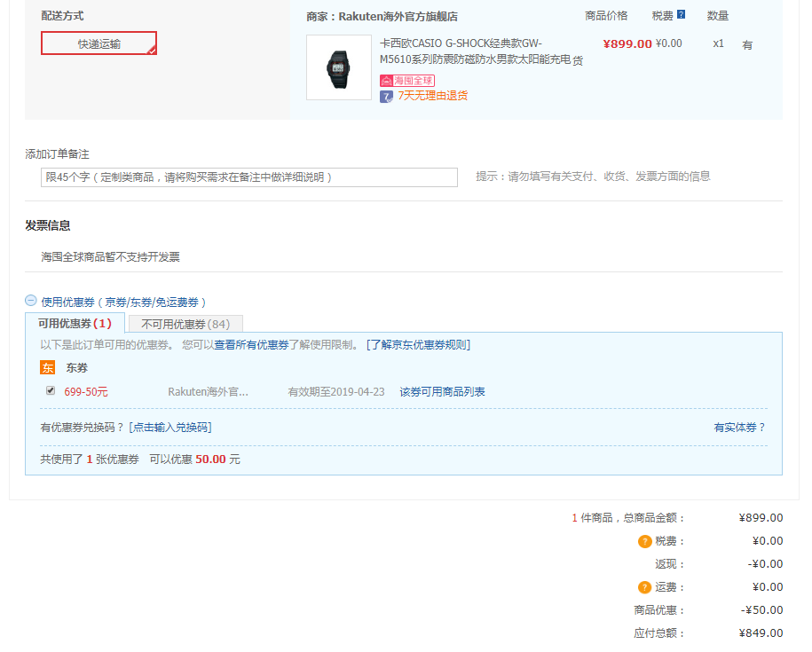Click the 7-day return shield icon
The height and width of the screenshot is (652, 812).
tap(386, 96)
